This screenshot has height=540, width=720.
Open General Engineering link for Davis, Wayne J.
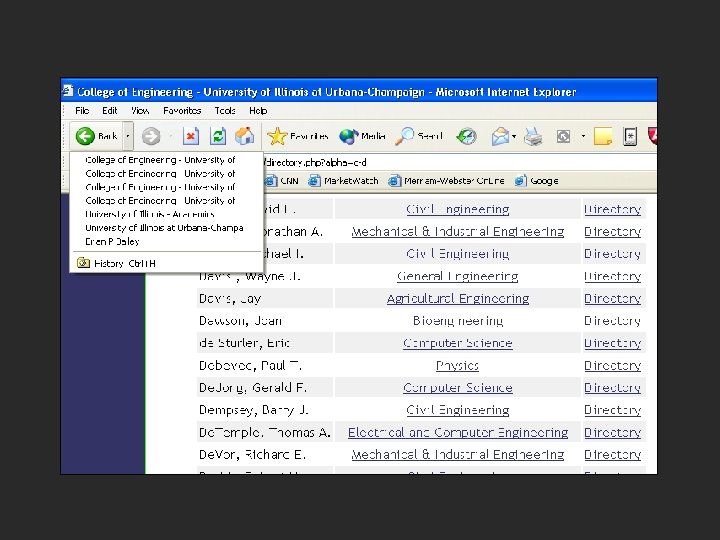point(457,276)
